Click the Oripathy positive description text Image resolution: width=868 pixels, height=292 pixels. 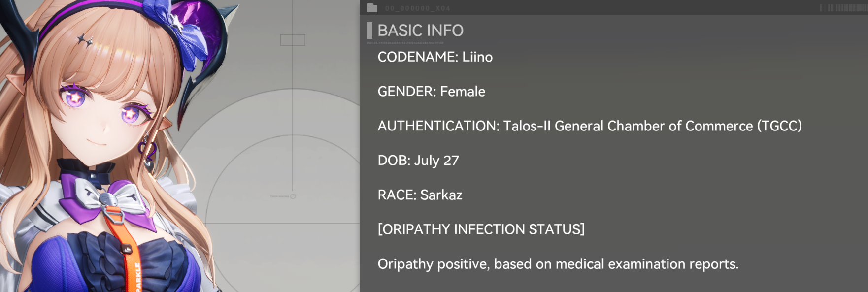(558, 264)
